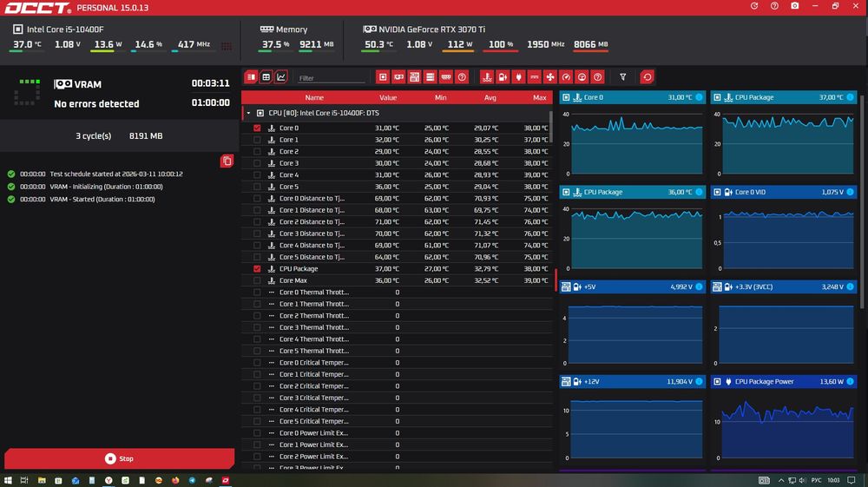Click the sensor table vertical scrollbar
Screen dimensions: 868x487
551,126
